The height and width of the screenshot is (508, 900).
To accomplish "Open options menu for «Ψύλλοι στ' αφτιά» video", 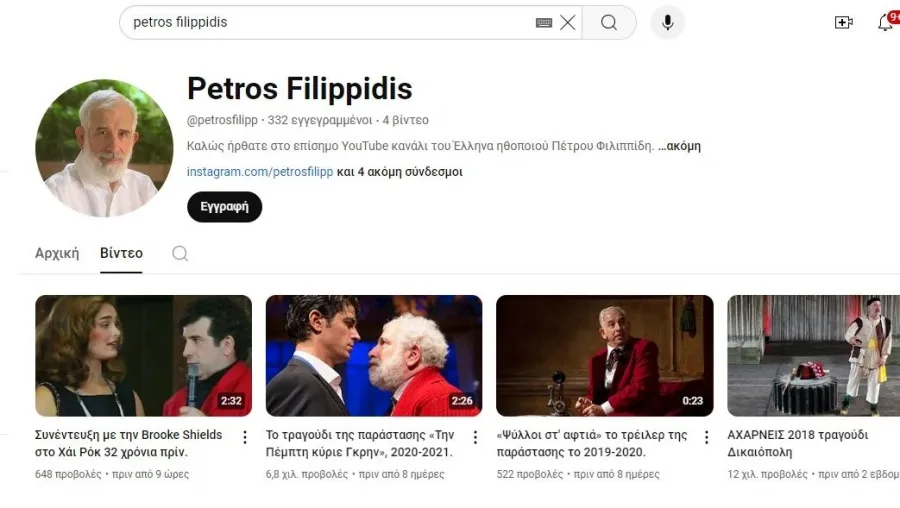I will [x=706, y=437].
